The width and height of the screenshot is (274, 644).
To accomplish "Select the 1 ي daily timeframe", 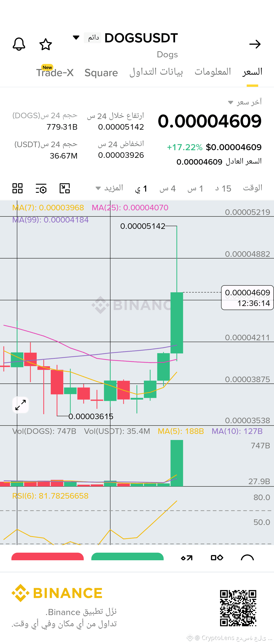I will (x=141, y=189).
